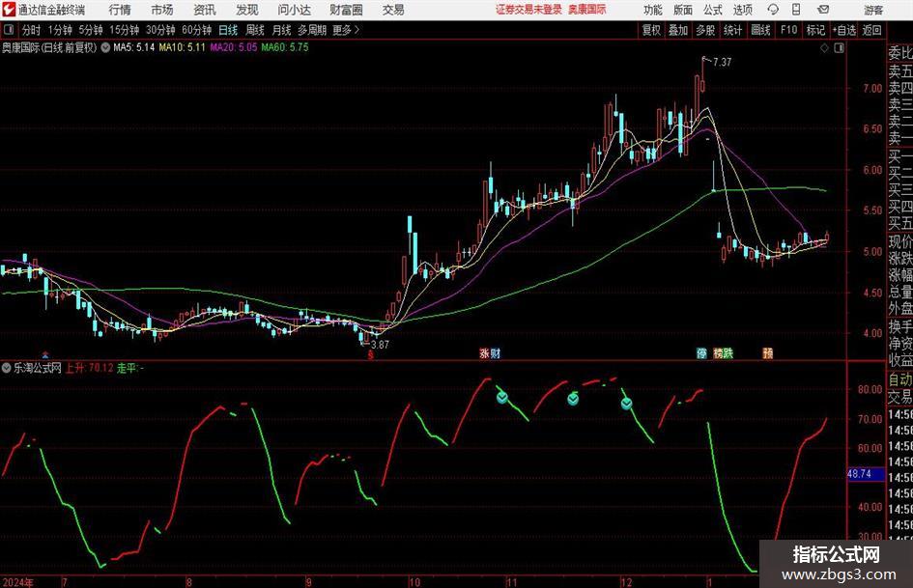The height and width of the screenshot is (588, 913).
Task: Click the 财 event marker under chart
Action: [495, 353]
